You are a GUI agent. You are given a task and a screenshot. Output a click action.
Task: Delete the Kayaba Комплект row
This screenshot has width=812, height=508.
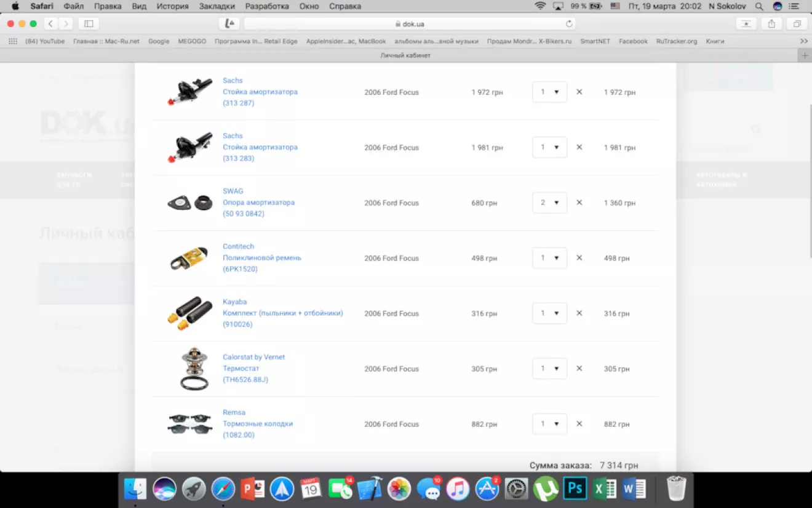579,313
